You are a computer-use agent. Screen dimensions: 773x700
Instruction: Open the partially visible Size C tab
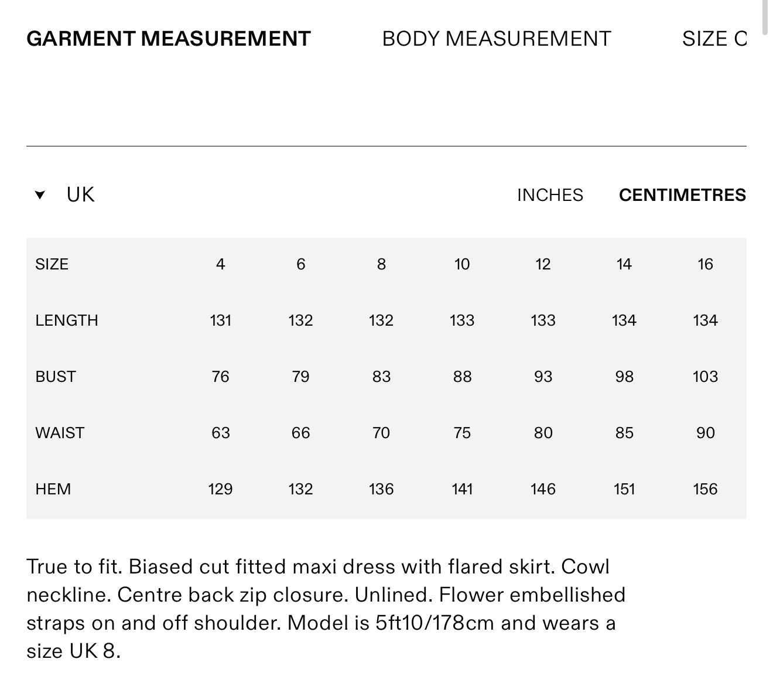point(714,39)
